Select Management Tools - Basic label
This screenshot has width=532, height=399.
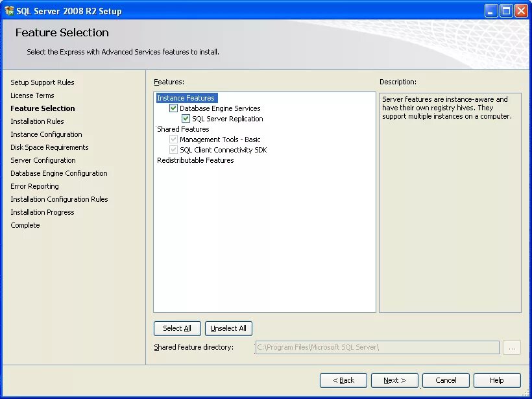(x=220, y=139)
